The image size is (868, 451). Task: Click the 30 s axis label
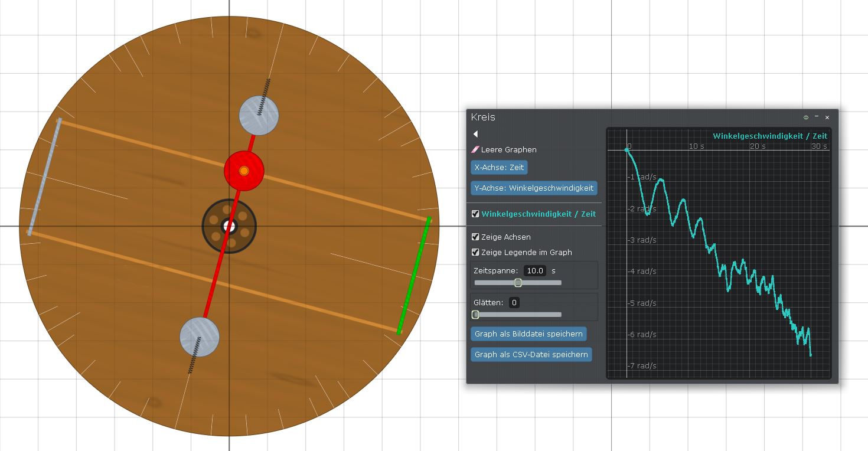[x=819, y=146]
